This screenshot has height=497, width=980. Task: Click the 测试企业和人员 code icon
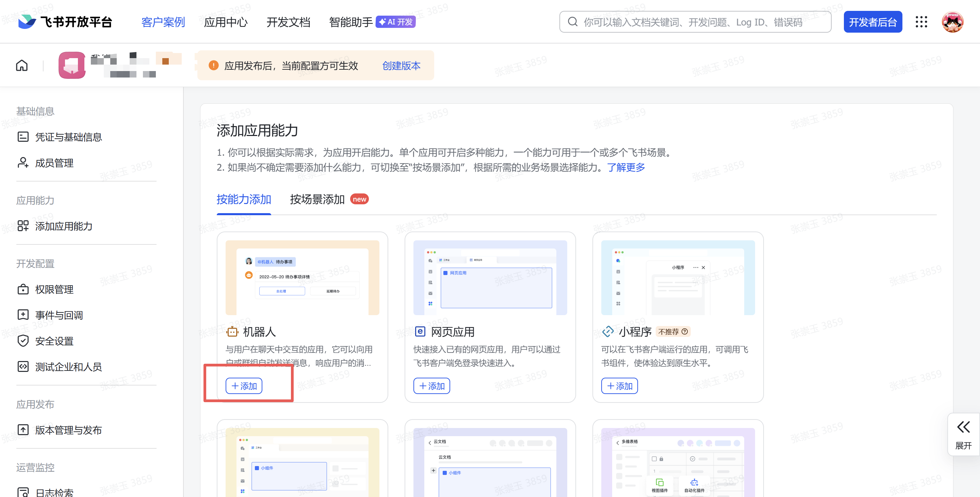pos(23,367)
